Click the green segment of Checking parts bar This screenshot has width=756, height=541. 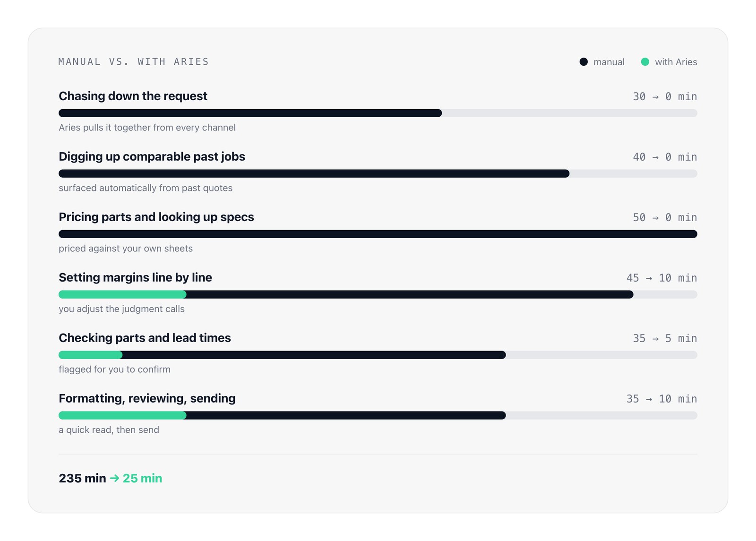point(90,355)
